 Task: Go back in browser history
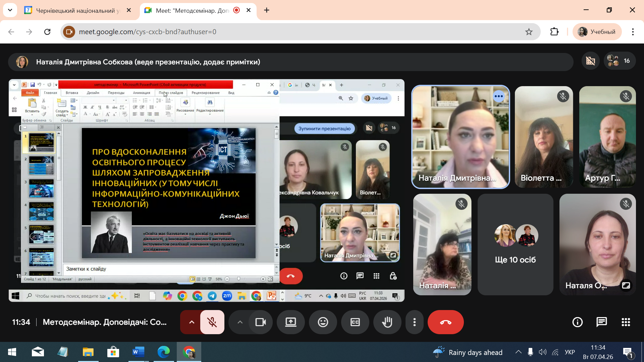pos(11,32)
